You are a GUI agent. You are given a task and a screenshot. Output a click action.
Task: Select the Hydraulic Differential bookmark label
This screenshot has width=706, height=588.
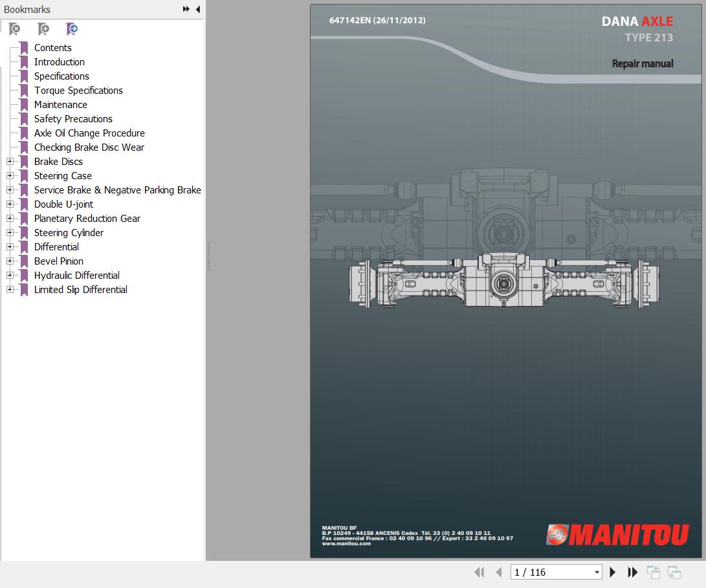click(77, 276)
